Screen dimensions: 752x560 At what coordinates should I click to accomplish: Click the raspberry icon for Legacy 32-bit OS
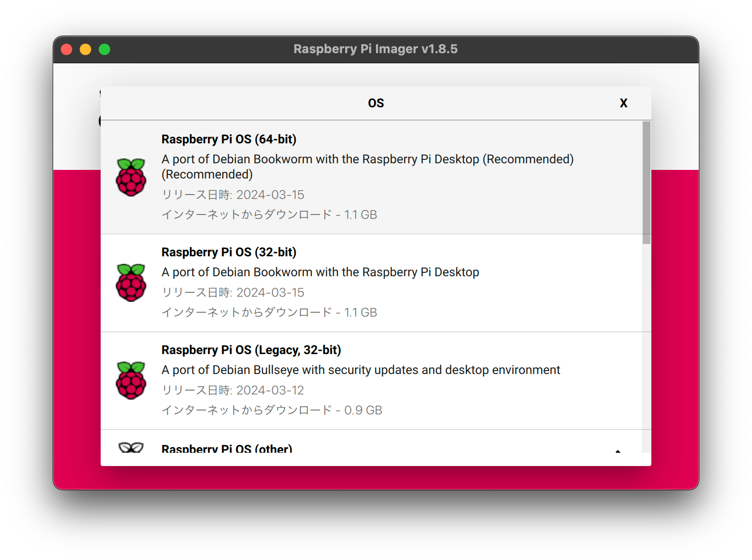(131, 380)
